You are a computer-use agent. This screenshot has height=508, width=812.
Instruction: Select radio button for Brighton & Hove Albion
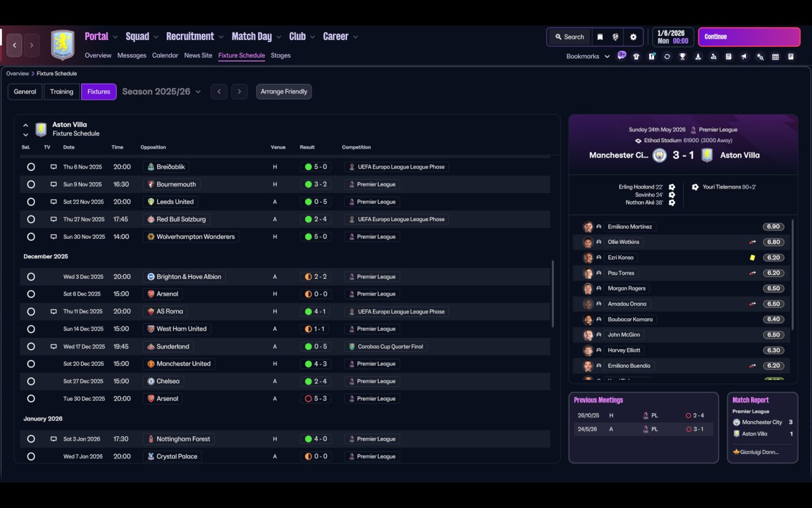click(31, 277)
